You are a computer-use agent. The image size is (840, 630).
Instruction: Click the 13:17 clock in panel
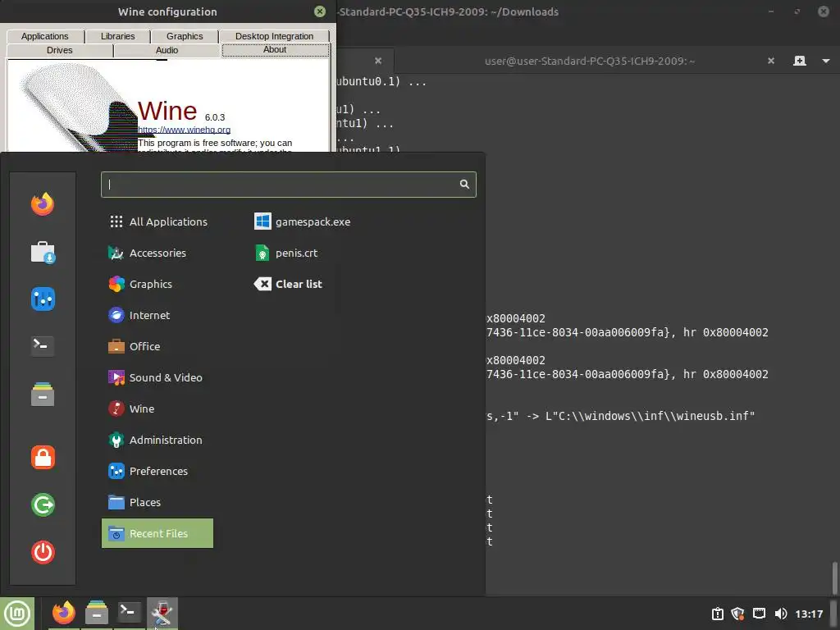(809, 614)
